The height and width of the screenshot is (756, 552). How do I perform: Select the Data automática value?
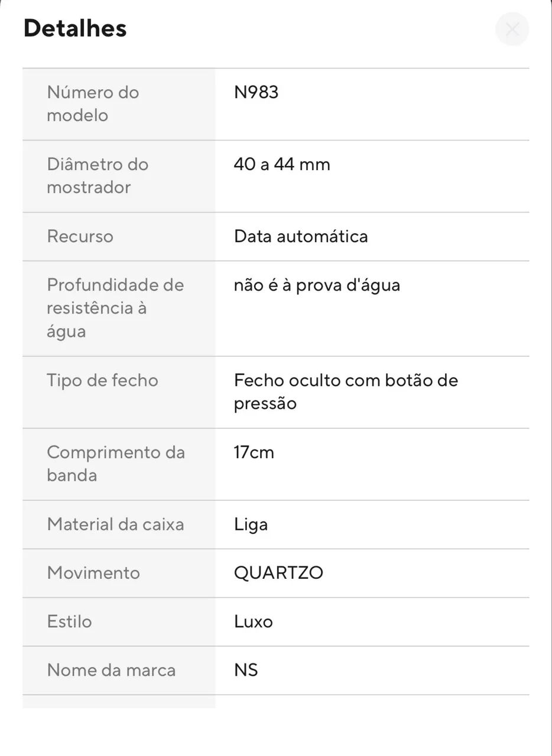[301, 236]
